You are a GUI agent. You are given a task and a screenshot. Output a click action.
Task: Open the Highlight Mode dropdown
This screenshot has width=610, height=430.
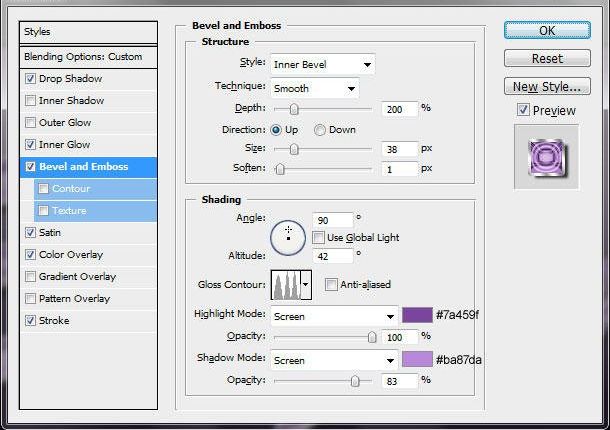click(334, 316)
